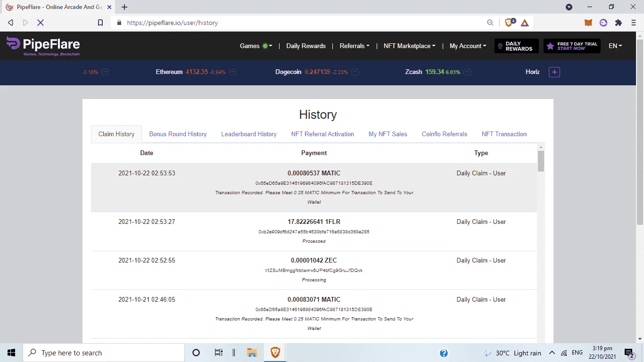Click the Zcash ticker name

[x=413, y=72]
